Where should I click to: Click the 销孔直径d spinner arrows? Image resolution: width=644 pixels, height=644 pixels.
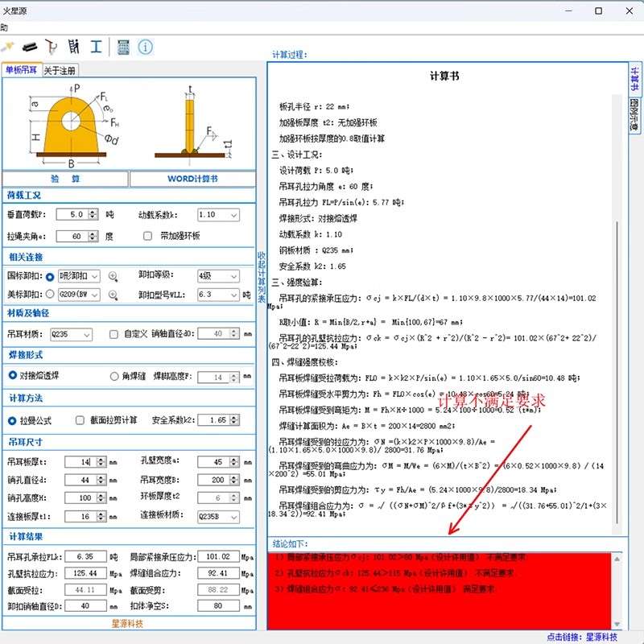(101, 480)
